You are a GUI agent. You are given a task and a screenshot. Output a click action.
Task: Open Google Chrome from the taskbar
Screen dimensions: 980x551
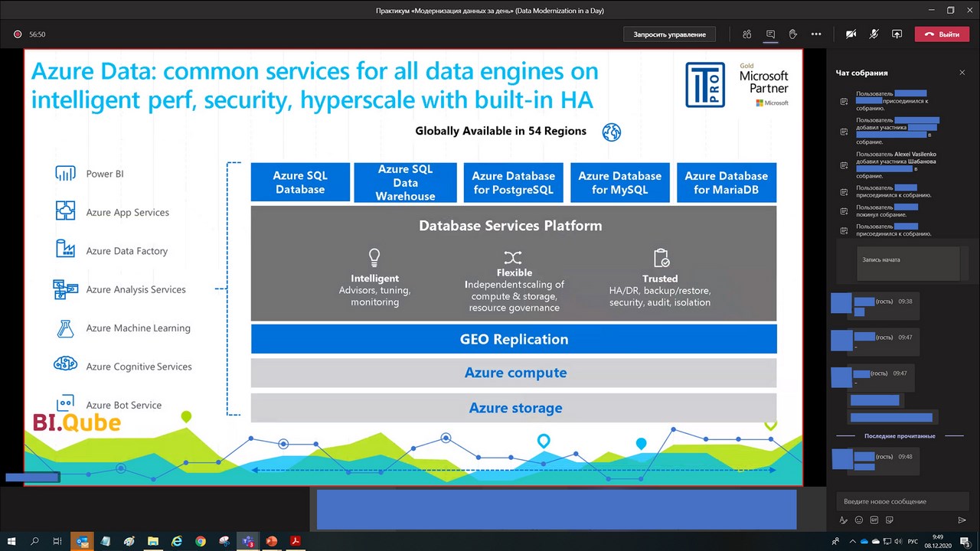tap(201, 541)
